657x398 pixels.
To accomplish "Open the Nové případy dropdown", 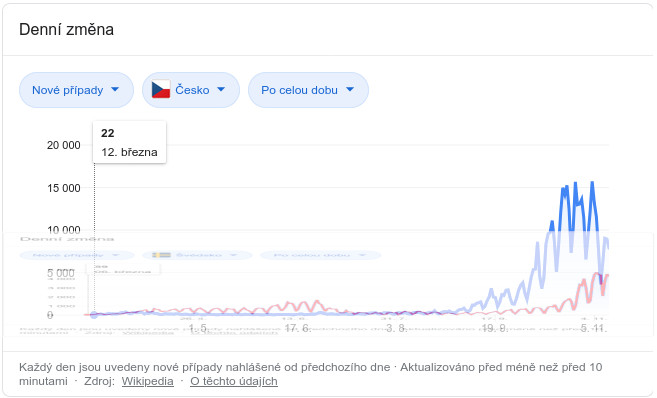I will point(76,90).
